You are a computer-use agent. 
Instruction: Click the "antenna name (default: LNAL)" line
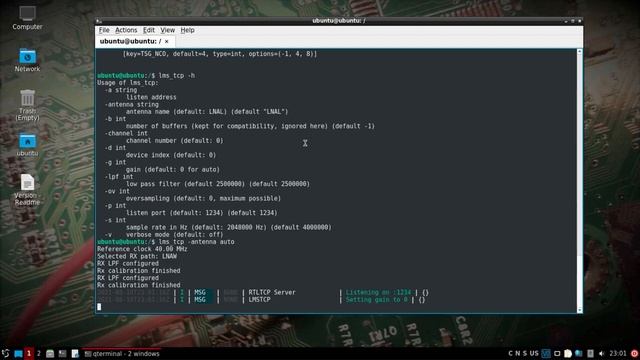(x=207, y=111)
